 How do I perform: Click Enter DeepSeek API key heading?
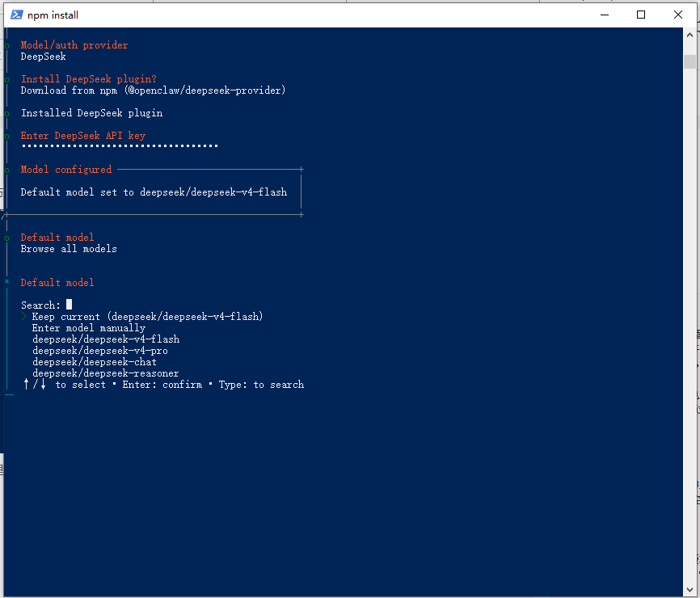(83, 136)
